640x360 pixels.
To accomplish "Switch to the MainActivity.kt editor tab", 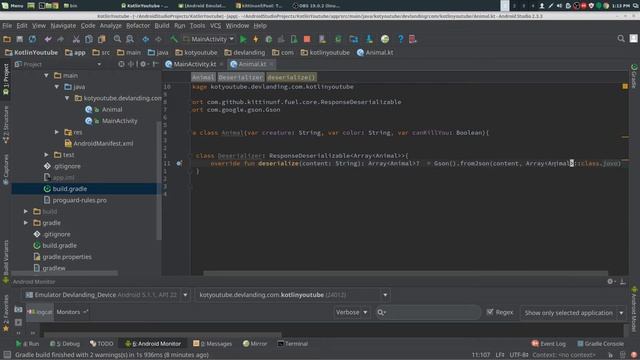I will (x=195, y=64).
